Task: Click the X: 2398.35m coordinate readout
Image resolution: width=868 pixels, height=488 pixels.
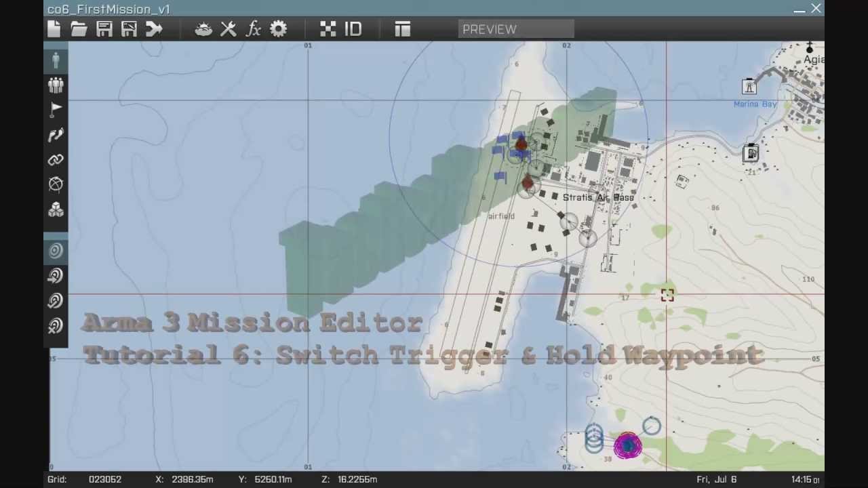Action: click(184, 479)
